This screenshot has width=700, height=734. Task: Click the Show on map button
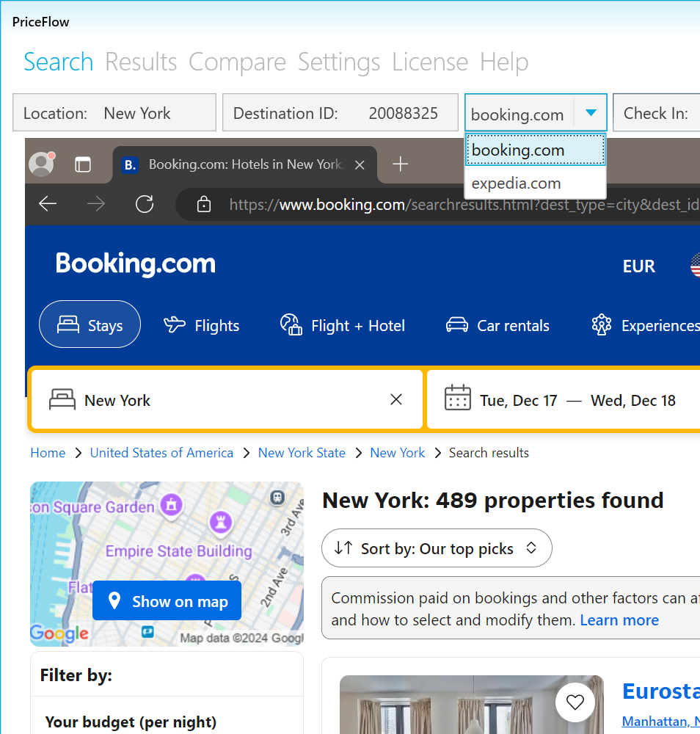coord(167,600)
